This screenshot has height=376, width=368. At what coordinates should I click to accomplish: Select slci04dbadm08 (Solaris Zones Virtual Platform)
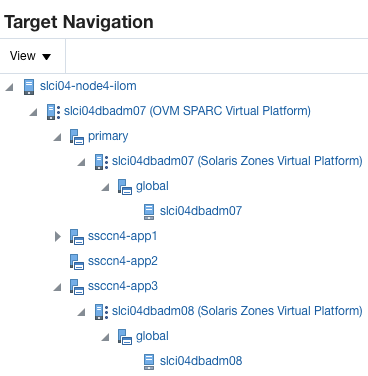tap(237, 311)
